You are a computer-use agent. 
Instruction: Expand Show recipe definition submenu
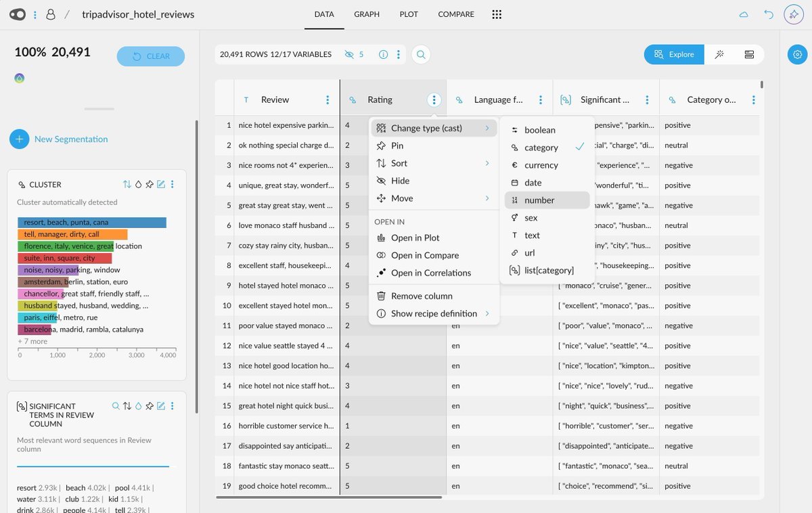point(434,313)
